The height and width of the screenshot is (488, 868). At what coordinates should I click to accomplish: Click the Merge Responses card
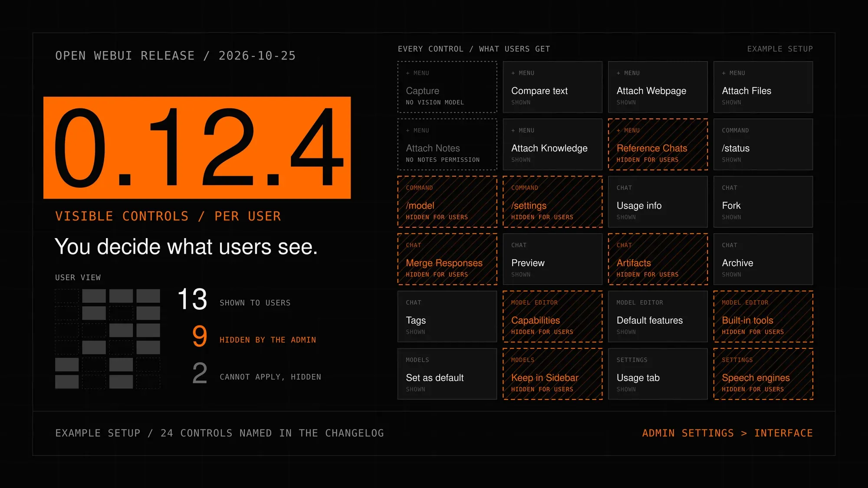click(x=447, y=259)
